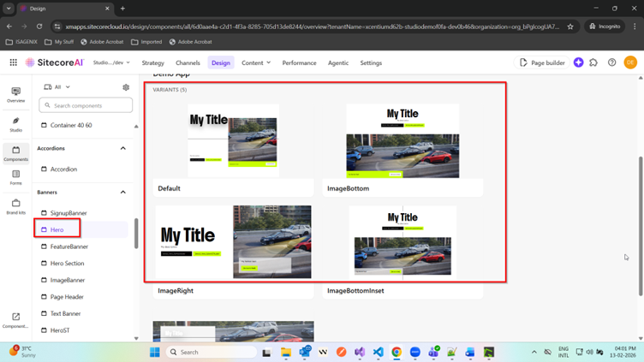Open the extensions puzzle icon in header
Viewport: 644px width, 362px height.
(593, 62)
